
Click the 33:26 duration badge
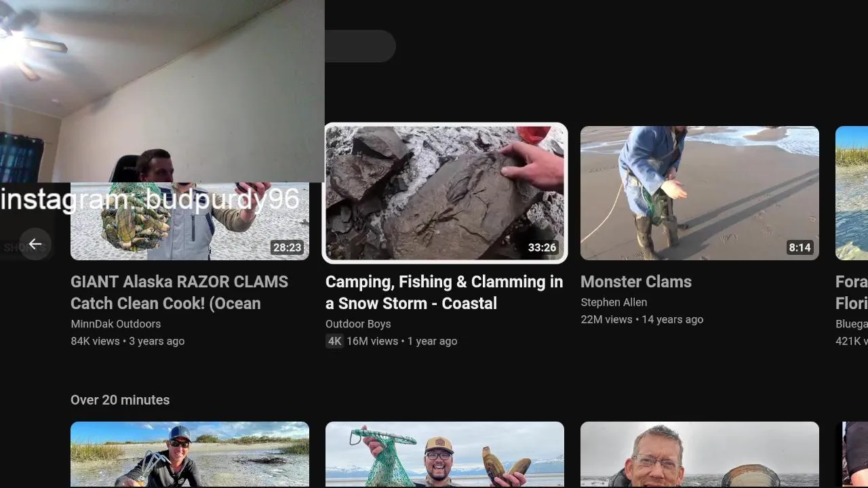click(x=542, y=247)
